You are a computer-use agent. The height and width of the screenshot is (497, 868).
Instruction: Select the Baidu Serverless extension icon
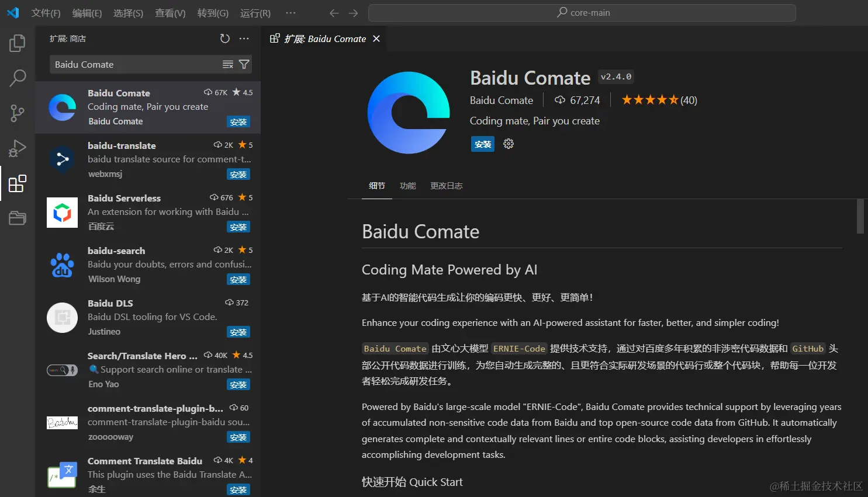coord(63,213)
